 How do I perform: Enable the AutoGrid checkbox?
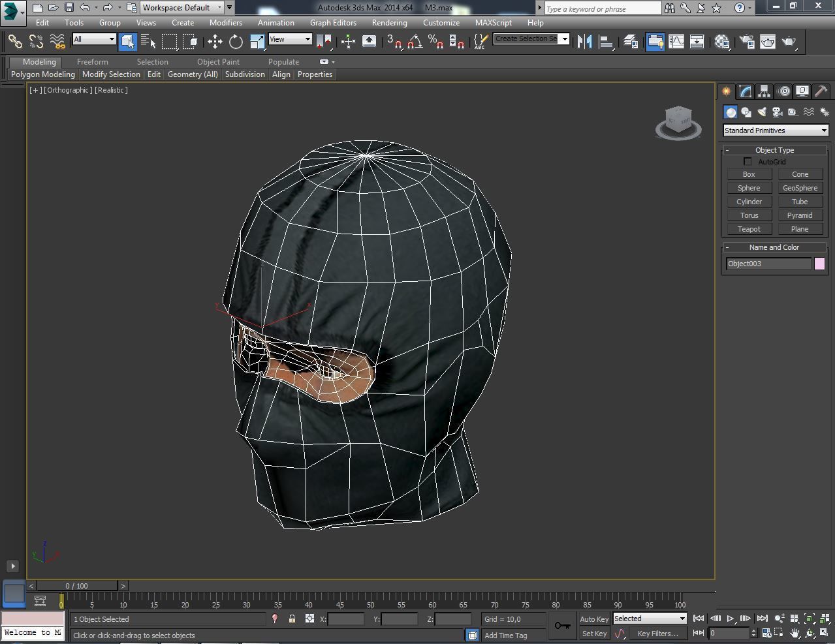[748, 162]
